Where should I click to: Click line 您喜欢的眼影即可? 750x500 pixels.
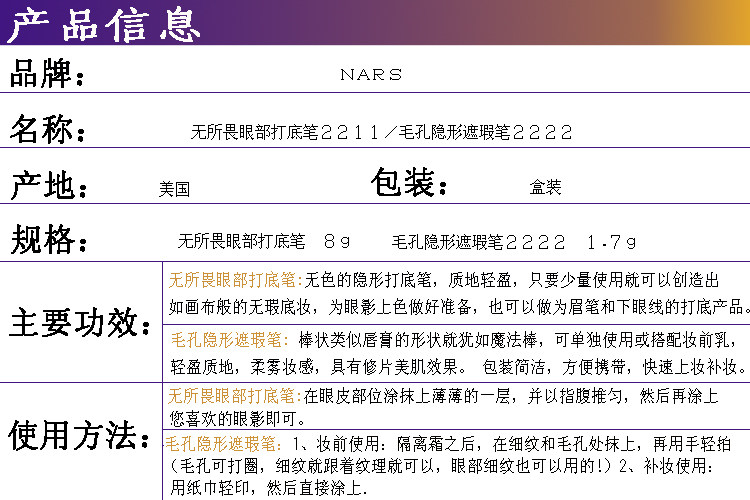238,419
